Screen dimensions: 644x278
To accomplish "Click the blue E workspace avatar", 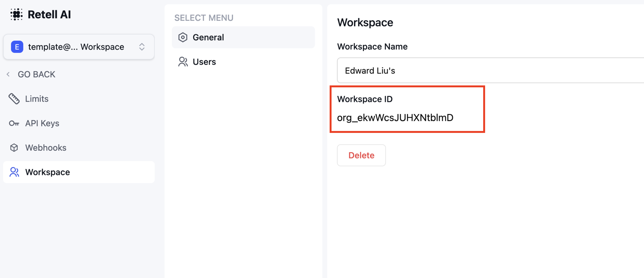I will tap(17, 47).
